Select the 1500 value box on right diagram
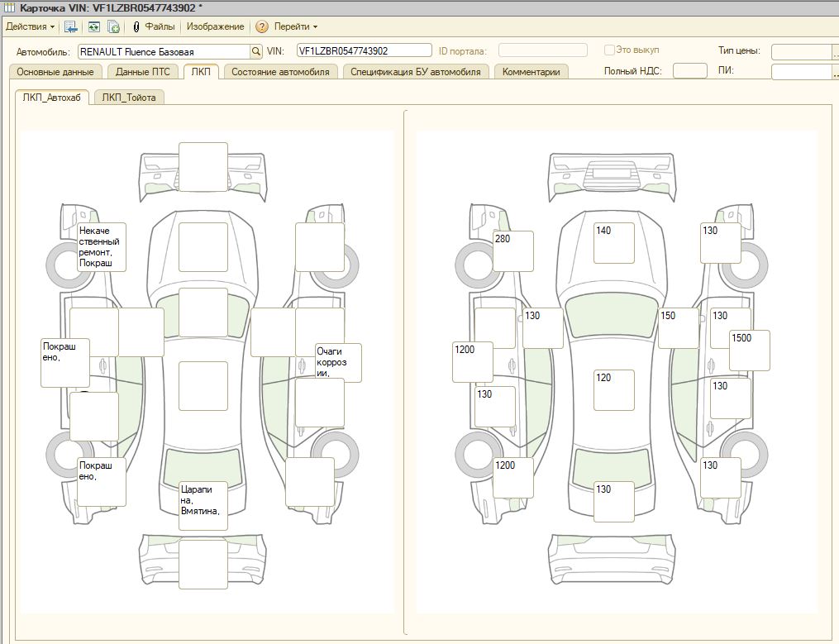Viewport: 839px width, 644px height. pos(749,350)
